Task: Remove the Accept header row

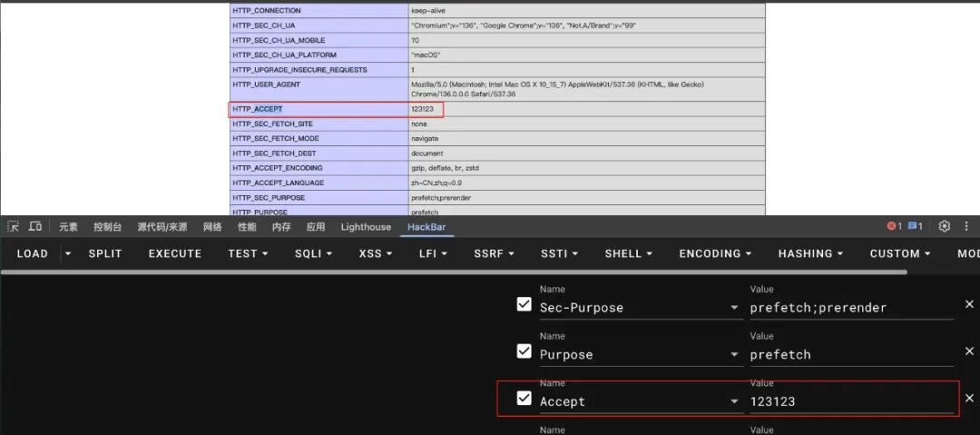Action: coord(969,398)
